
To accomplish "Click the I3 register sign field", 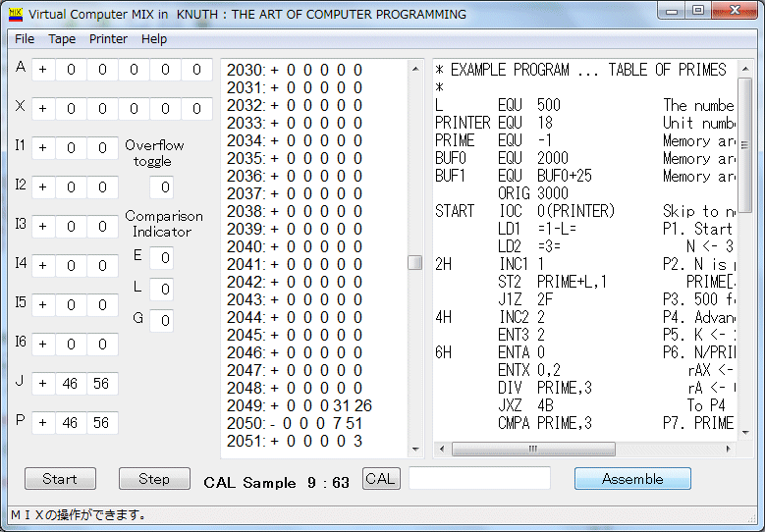I will coord(43,227).
